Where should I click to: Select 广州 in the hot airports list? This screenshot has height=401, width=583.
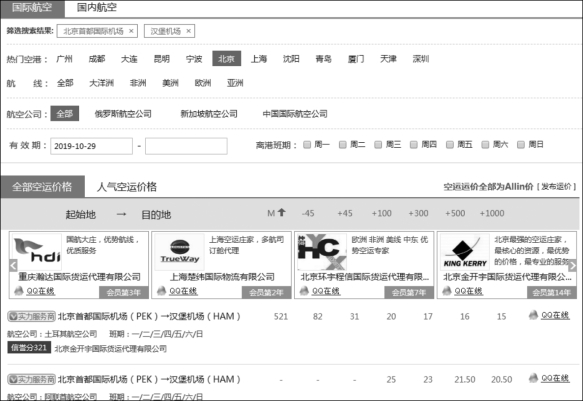click(x=64, y=59)
